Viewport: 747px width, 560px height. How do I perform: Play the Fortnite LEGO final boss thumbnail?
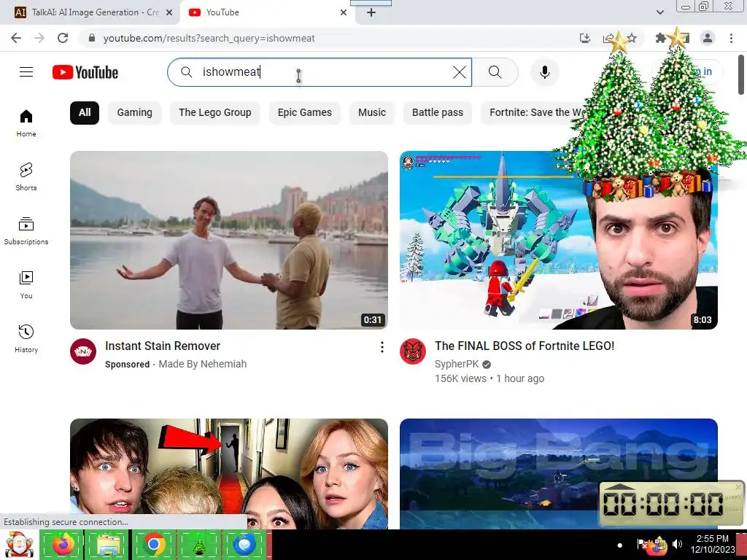[558, 240]
